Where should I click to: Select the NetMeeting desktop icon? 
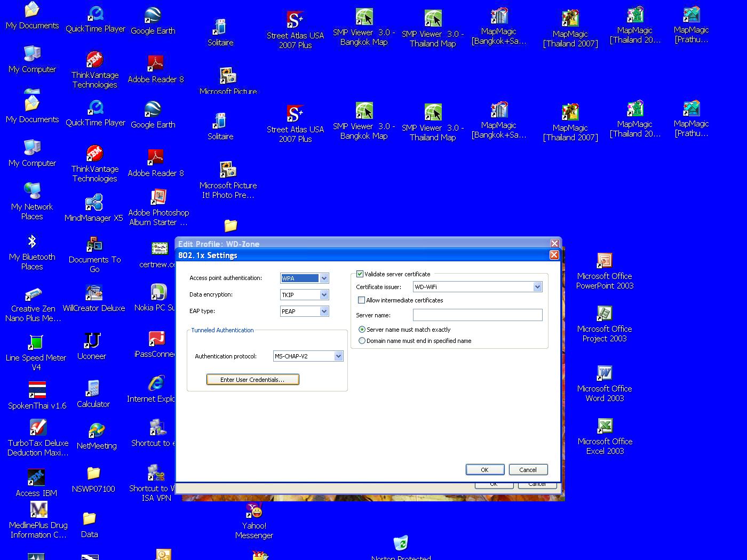(x=97, y=430)
